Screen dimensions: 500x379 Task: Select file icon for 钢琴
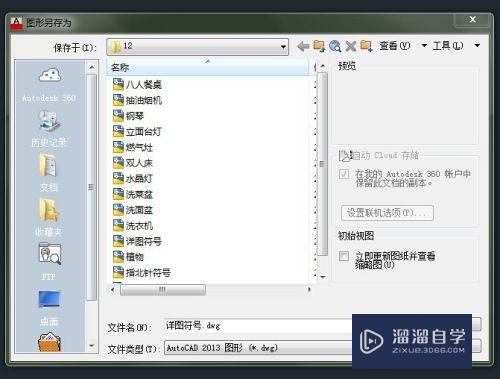[118, 116]
